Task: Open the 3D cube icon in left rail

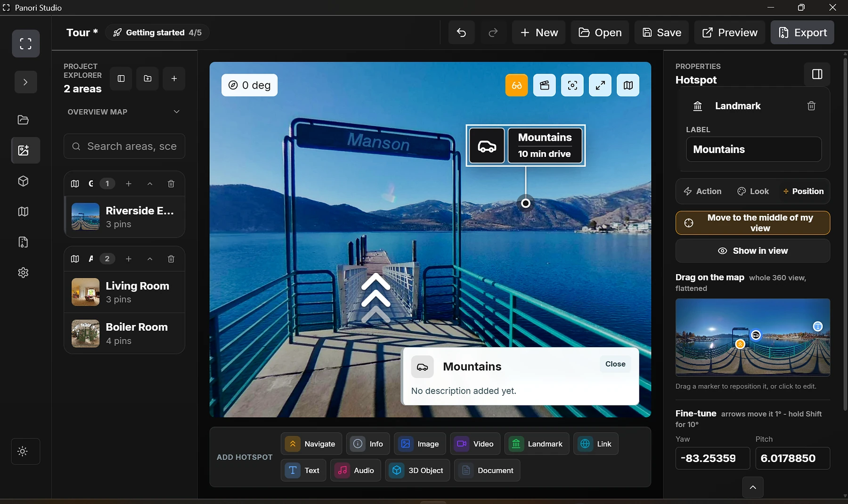Action: tap(23, 181)
